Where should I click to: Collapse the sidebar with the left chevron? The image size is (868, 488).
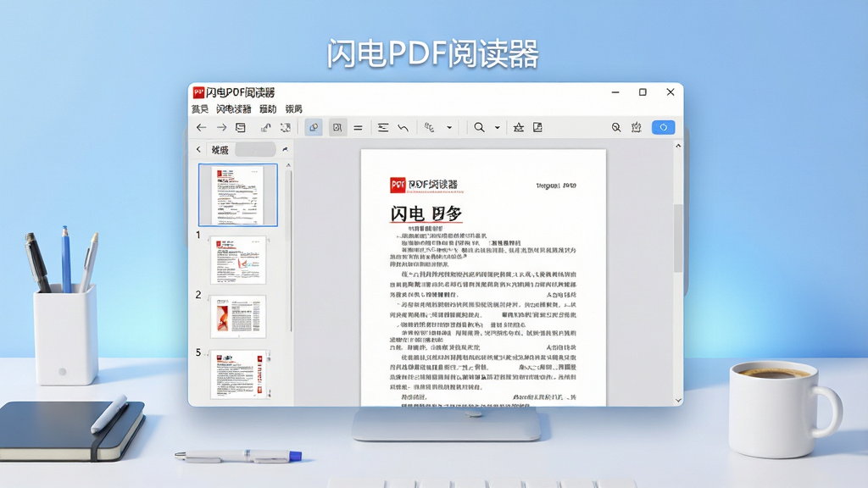tap(198, 149)
